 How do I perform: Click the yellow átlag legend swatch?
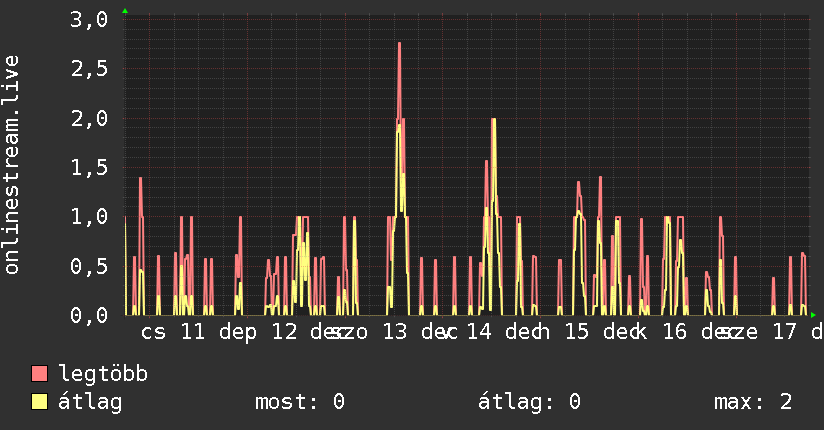coord(39,402)
